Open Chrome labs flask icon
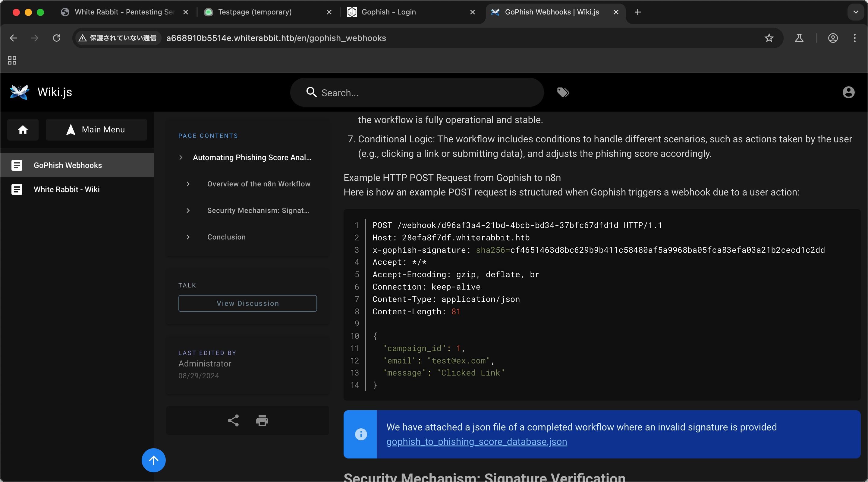868x482 pixels. tap(799, 38)
